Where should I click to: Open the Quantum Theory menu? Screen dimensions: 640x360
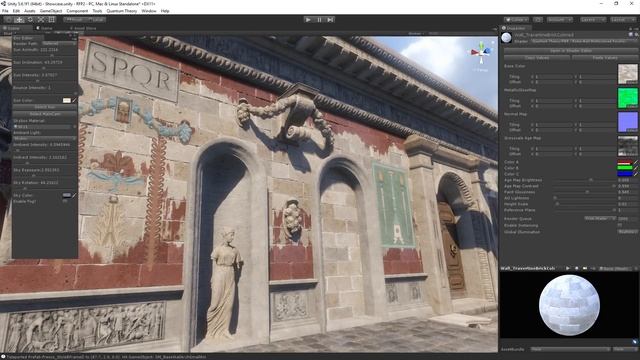[122, 11]
